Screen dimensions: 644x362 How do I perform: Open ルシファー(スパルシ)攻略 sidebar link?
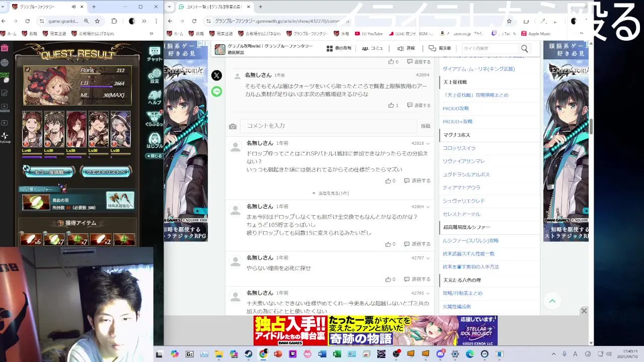click(470, 240)
